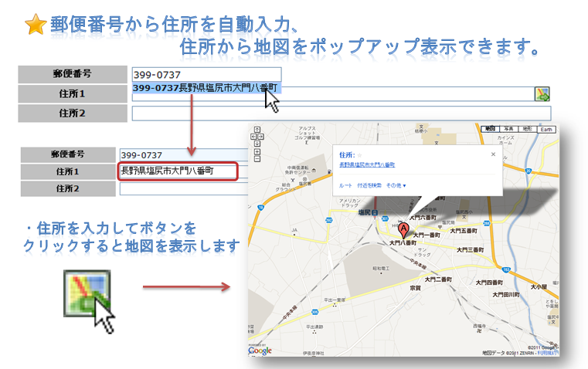Image resolution: width=588 pixels, height=369 pixels.
Task: Click the Google logo on the map
Action: click(260, 350)
